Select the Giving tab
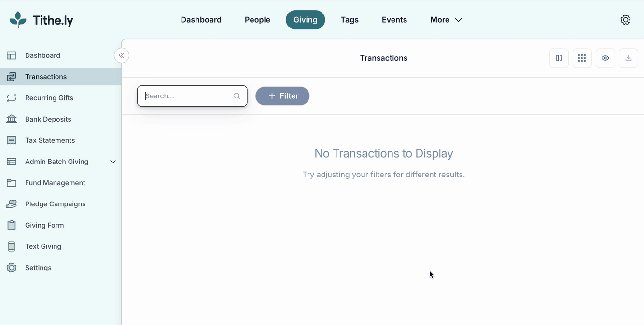 (306, 20)
